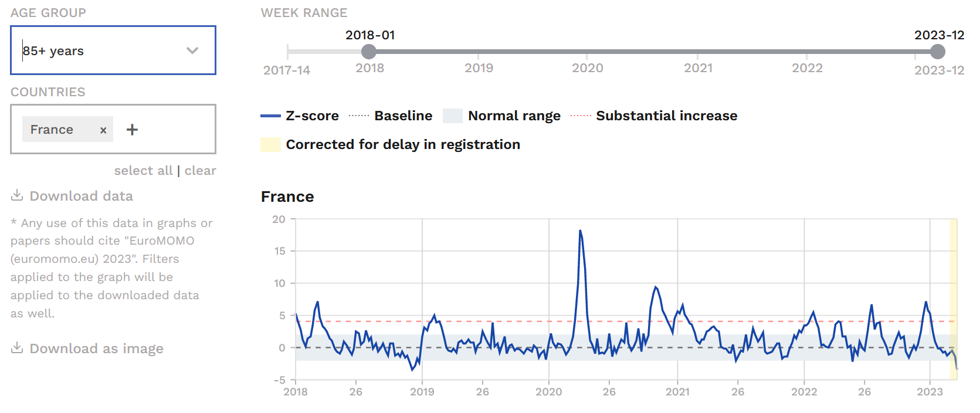The width and height of the screenshot is (980, 413).
Task: Grab the 2023-12 end slider handle
Action: pyautogui.click(x=938, y=52)
